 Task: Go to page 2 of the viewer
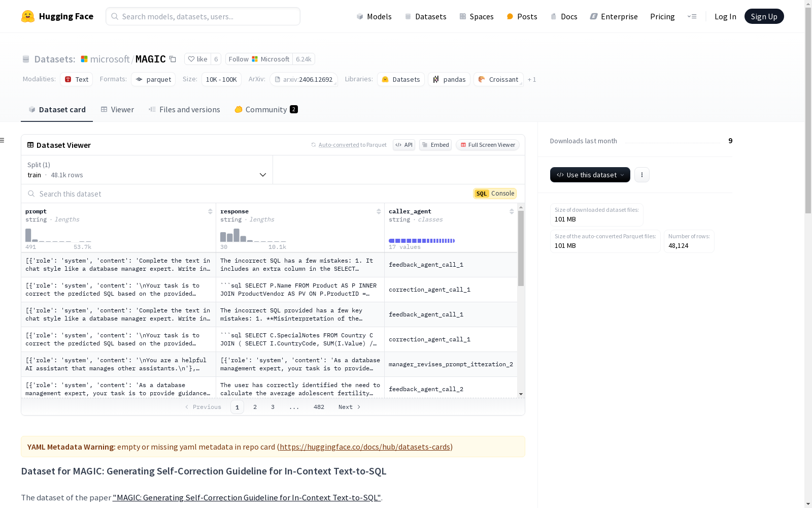[x=255, y=407]
